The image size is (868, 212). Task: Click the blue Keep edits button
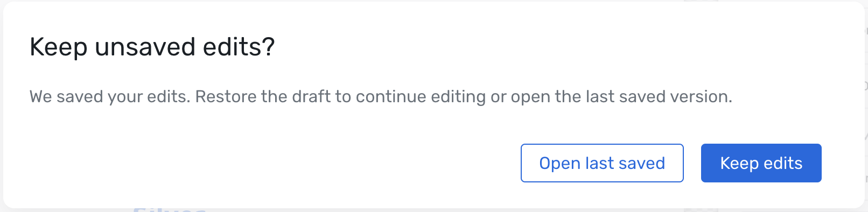[761, 163]
